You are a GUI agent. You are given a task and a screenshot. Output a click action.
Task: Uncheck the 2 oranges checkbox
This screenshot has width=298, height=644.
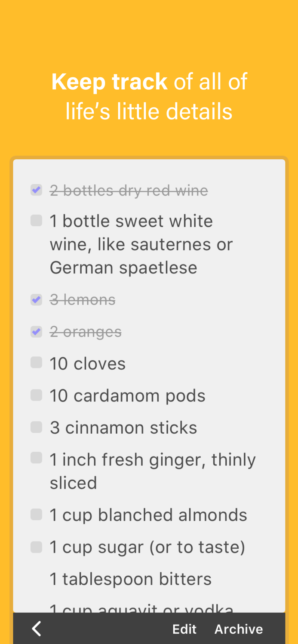[37, 331]
